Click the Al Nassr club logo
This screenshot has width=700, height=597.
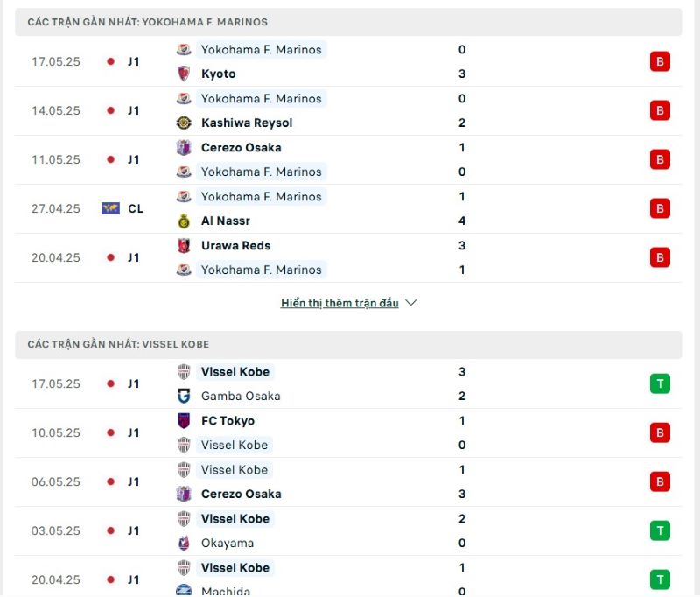(184, 221)
